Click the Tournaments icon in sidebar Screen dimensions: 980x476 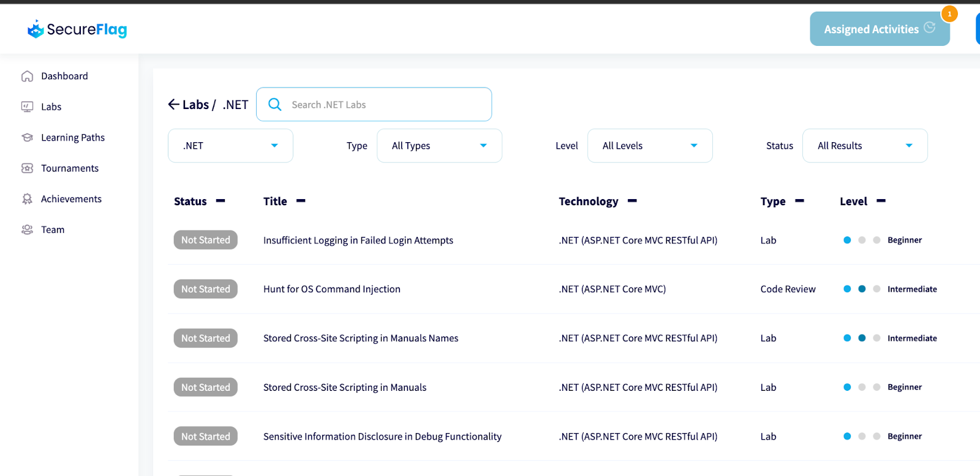27,168
